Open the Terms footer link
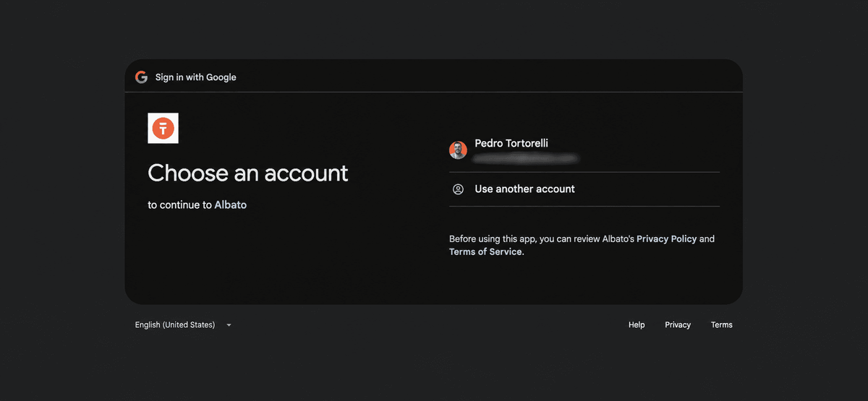This screenshot has height=401, width=868. (722, 325)
